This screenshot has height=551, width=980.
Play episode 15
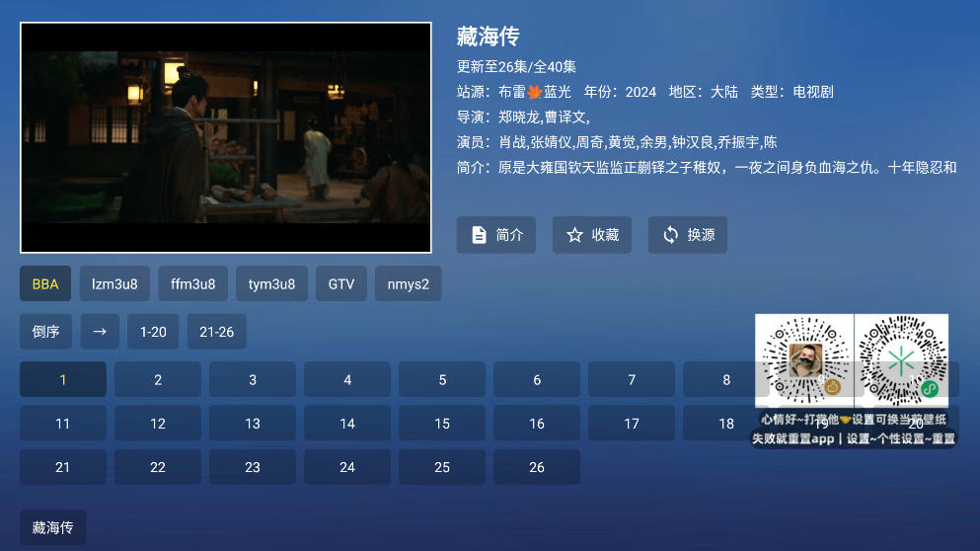[x=442, y=424]
